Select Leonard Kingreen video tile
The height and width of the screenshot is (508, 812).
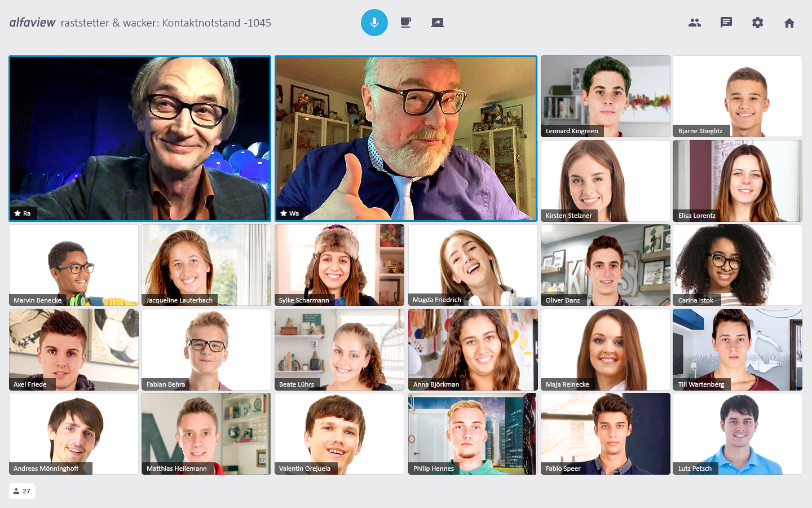tap(606, 96)
